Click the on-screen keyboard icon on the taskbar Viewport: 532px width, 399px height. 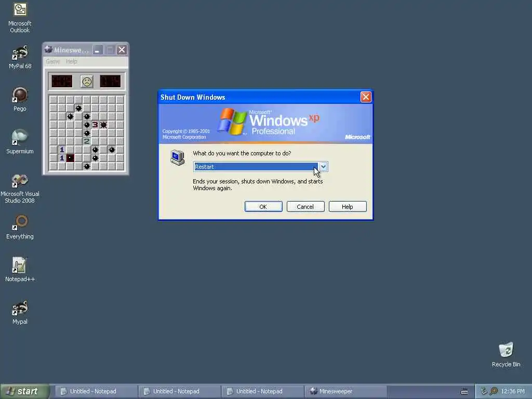point(464,392)
